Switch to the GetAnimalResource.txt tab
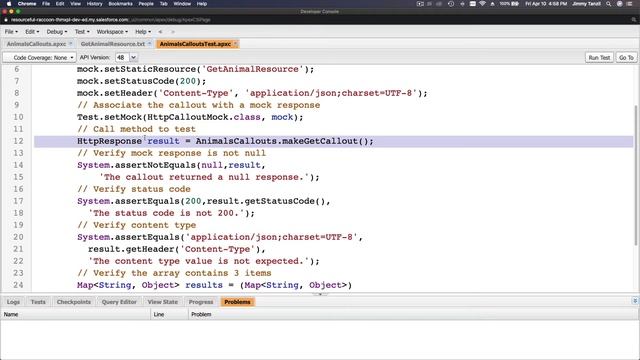 coord(113,44)
